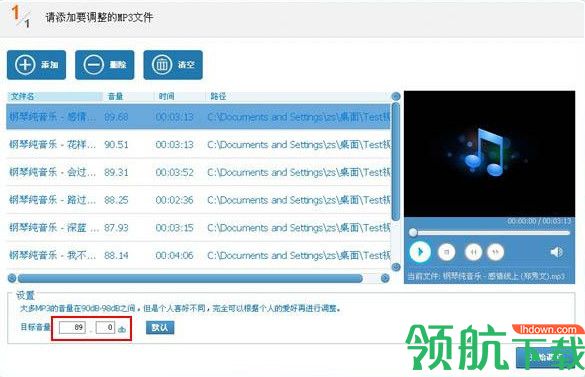Focus the target volume integer field showing 89
Image resolution: width=585 pixels, height=377 pixels.
(x=72, y=327)
